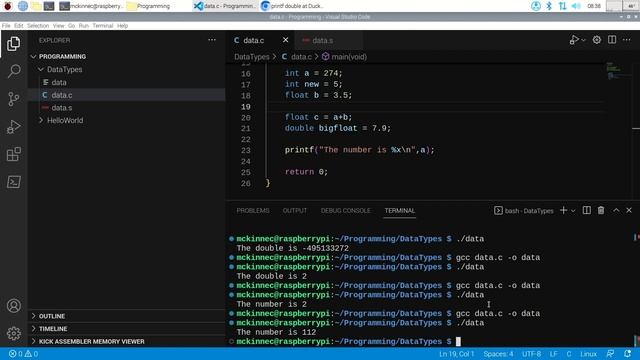
Task: Open the Explorer view in activity bar
Action: click(x=13, y=44)
